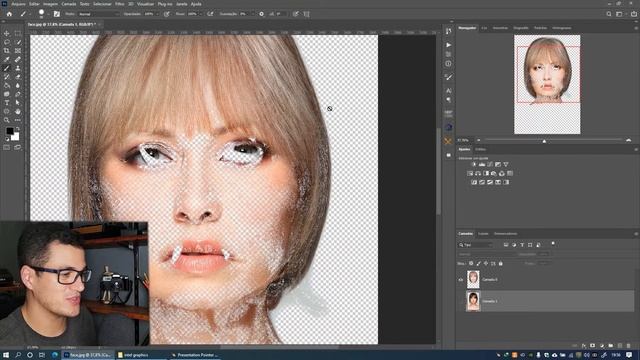Click the background color swatch
Image resolution: width=640 pixels, height=360 pixels.
[16, 137]
